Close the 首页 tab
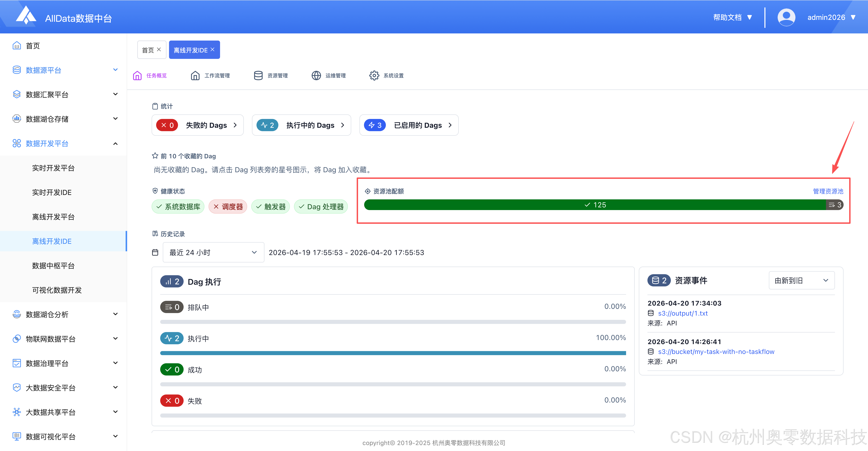This screenshot has height=451, width=868. (159, 50)
